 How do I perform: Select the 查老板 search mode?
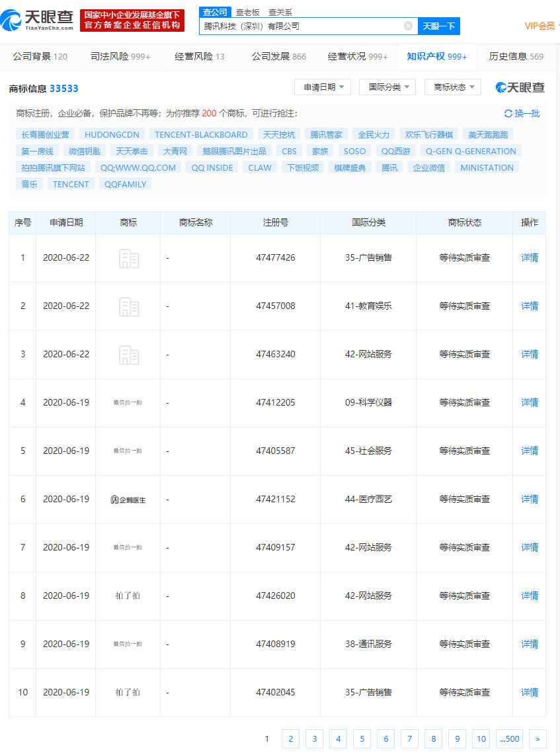point(248,12)
